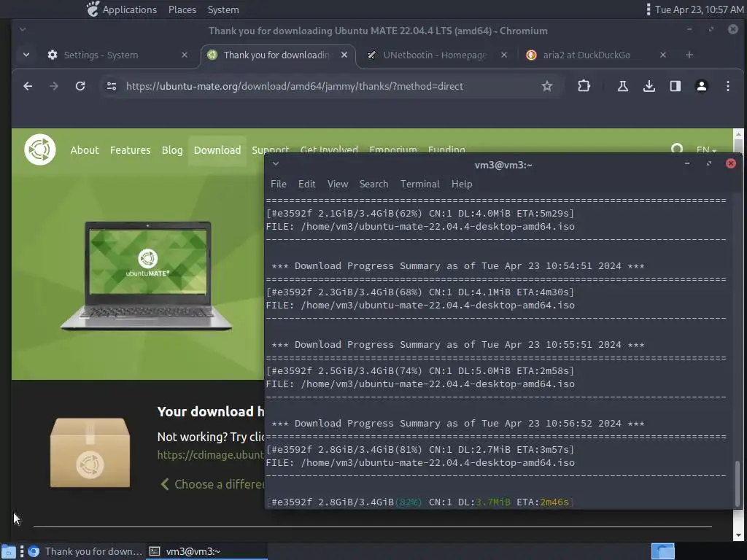Minimize the terminal window
This screenshot has width=747, height=560.
tap(687, 163)
